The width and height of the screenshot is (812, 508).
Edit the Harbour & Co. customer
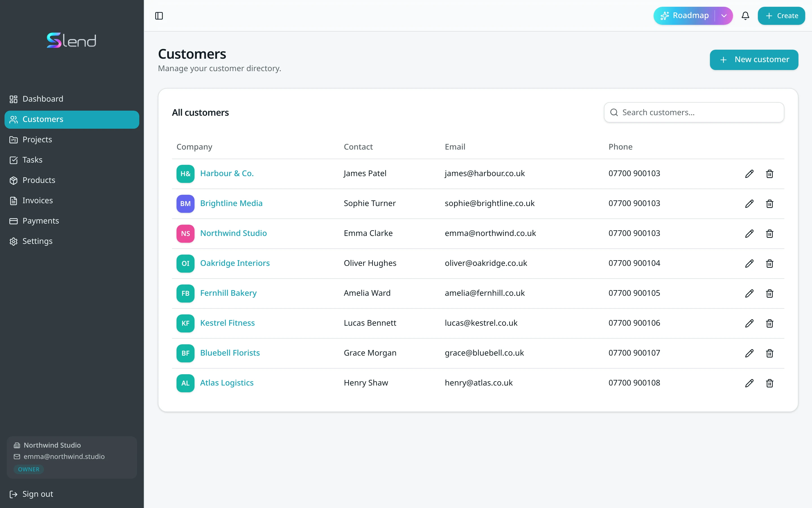[749, 174]
